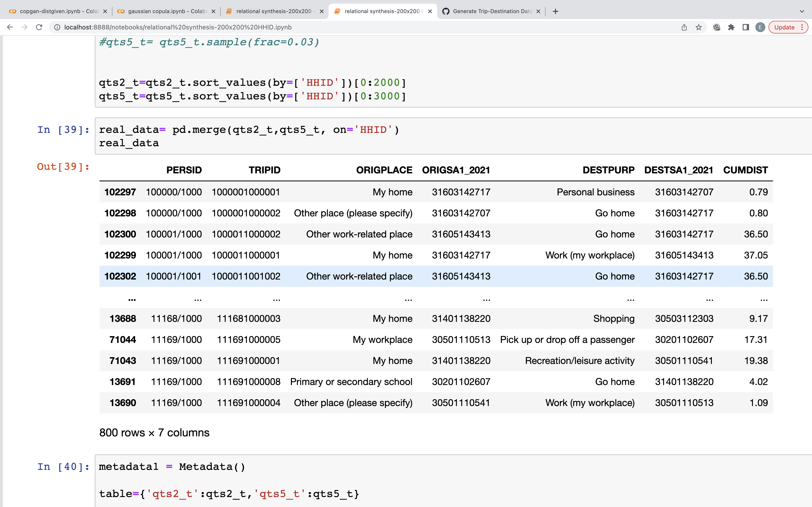Click the GitHub octocat icon on Generate Trip-Destination tab
The image size is (812, 507).
(445, 11)
